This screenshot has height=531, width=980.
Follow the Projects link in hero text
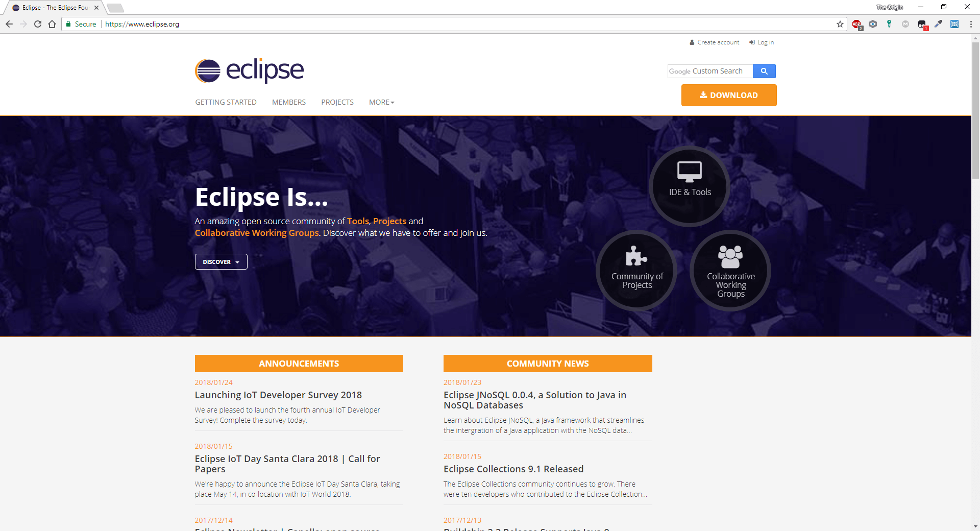click(x=389, y=221)
